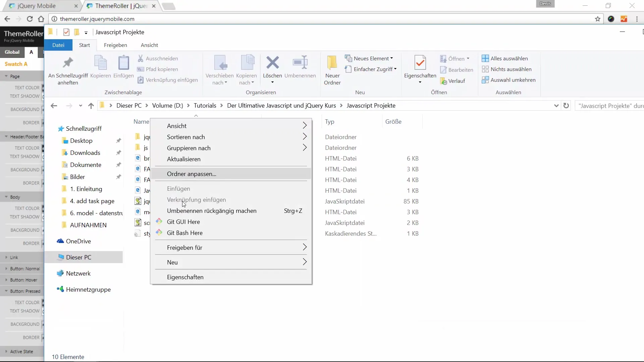Open the address bar history dropdown
Viewport: 644px width, 362px height.
556,106
